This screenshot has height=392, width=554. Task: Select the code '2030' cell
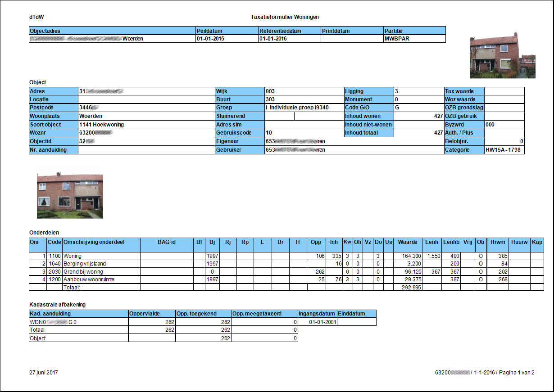point(54,272)
